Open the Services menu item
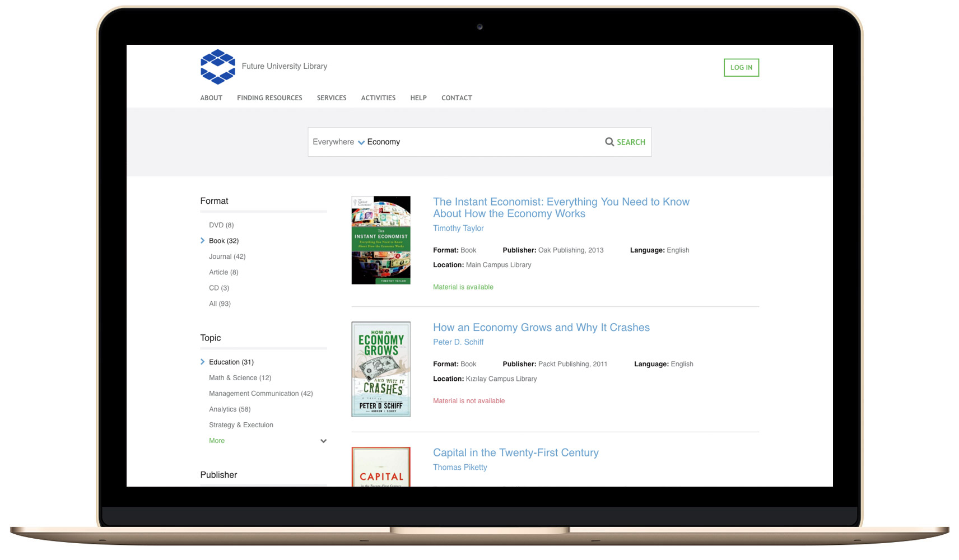The height and width of the screenshot is (560, 959). [x=331, y=98]
